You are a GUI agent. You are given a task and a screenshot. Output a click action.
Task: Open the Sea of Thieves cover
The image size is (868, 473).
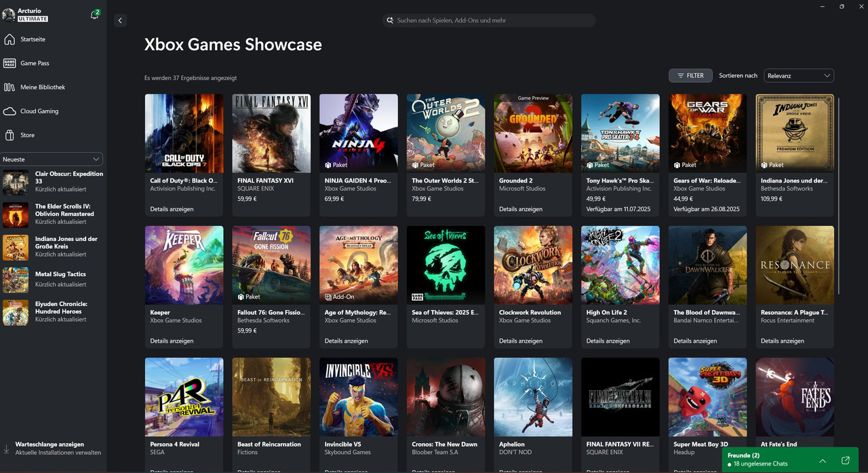click(446, 265)
